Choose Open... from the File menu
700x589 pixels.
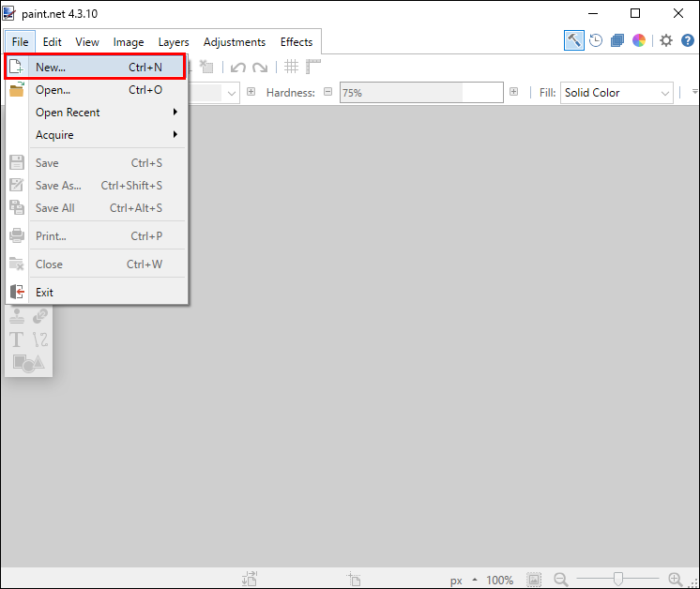point(95,90)
